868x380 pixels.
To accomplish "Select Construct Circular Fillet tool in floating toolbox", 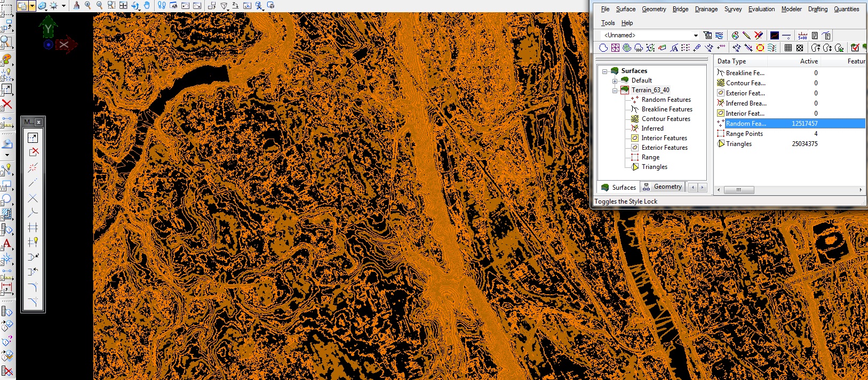I will pyautogui.click(x=33, y=287).
